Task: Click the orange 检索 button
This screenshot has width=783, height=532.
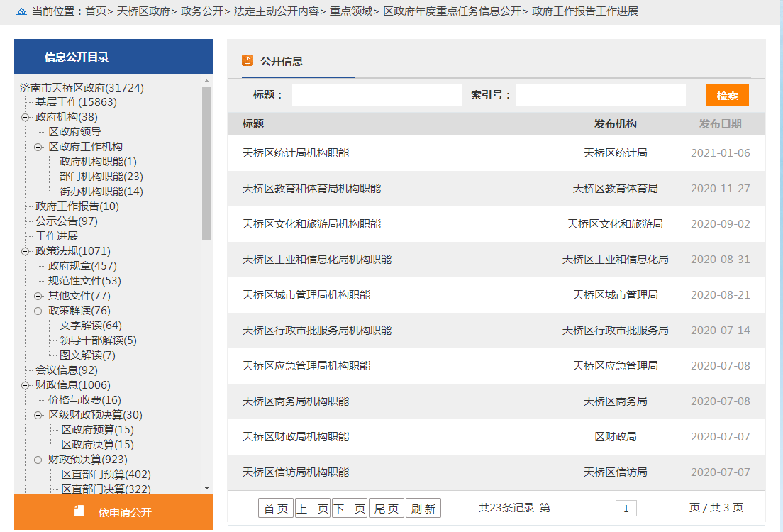Action: pos(727,95)
